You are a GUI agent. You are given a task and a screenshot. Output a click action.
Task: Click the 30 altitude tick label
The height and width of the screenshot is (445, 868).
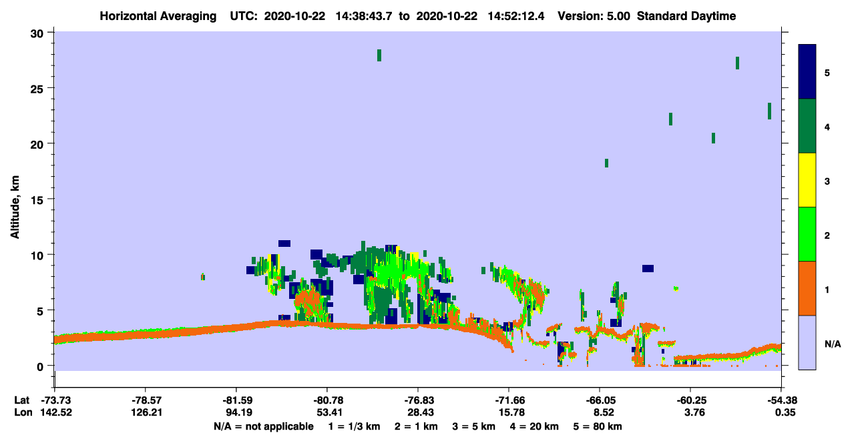click(38, 33)
